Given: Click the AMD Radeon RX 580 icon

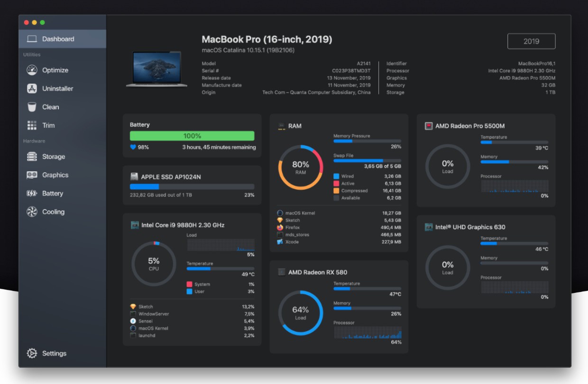Looking at the screenshot, I should (281, 272).
